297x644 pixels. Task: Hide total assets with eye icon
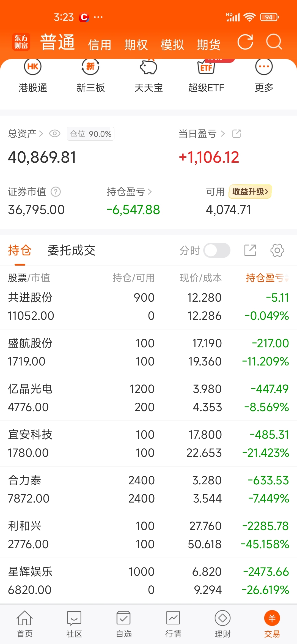55,134
